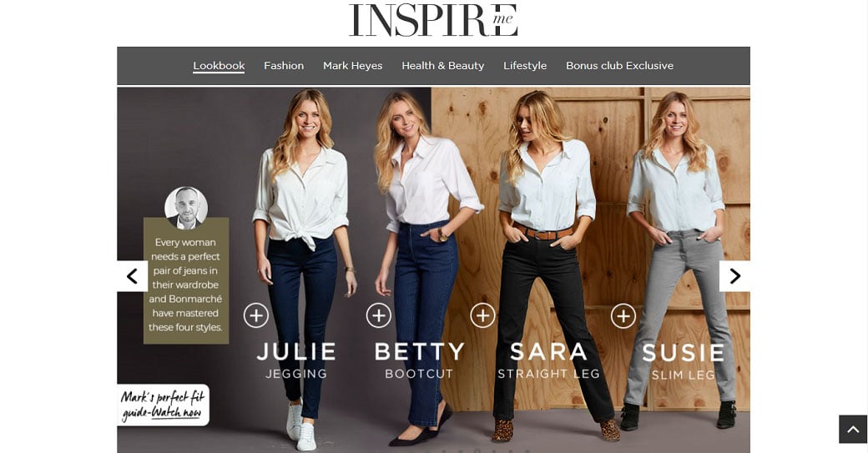Click the INSPIRE me logo
Screen dimensions: 868x453
coord(433,21)
